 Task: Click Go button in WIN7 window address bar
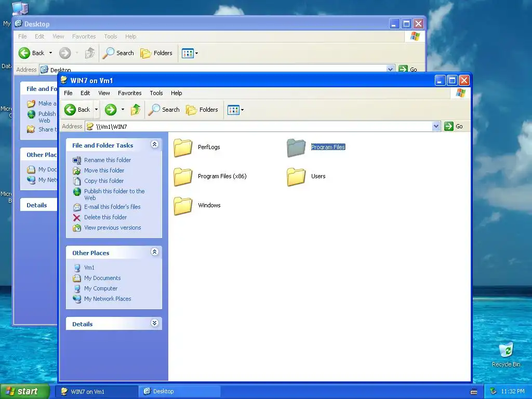pyautogui.click(x=454, y=126)
